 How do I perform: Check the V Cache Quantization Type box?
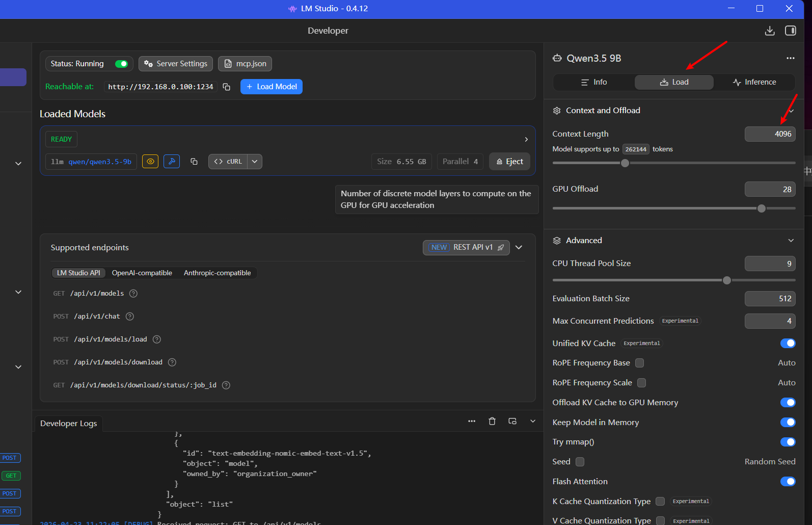pos(660,520)
